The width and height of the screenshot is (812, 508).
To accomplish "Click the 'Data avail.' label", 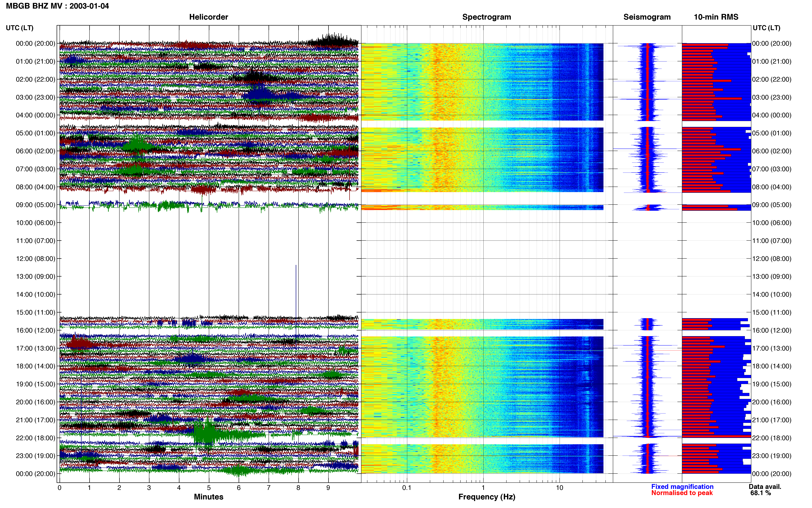I will (x=765, y=486).
